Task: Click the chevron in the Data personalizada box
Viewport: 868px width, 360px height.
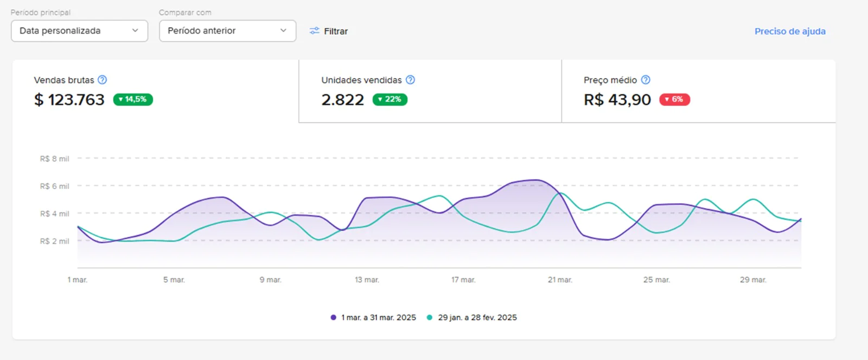Action: pyautogui.click(x=135, y=31)
